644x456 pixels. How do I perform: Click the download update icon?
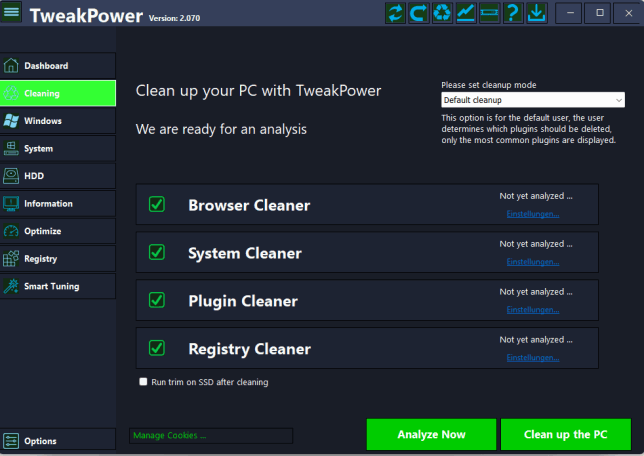tap(536, 13)
